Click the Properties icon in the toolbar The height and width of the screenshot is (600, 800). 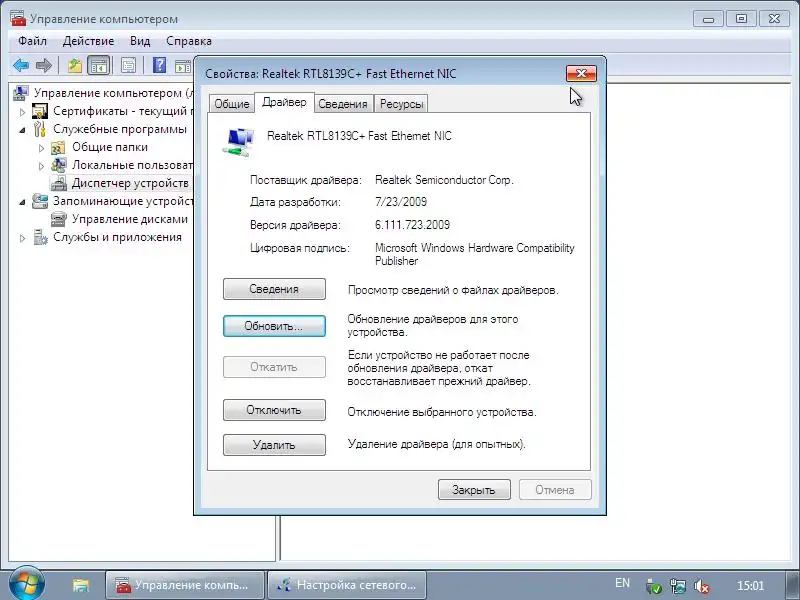(x=128, y=65)
